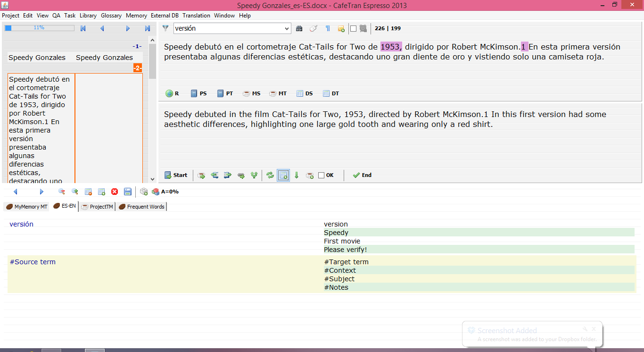Click the red X delete icon
Screen dimensions: 644x352
[x=115, y=192]
